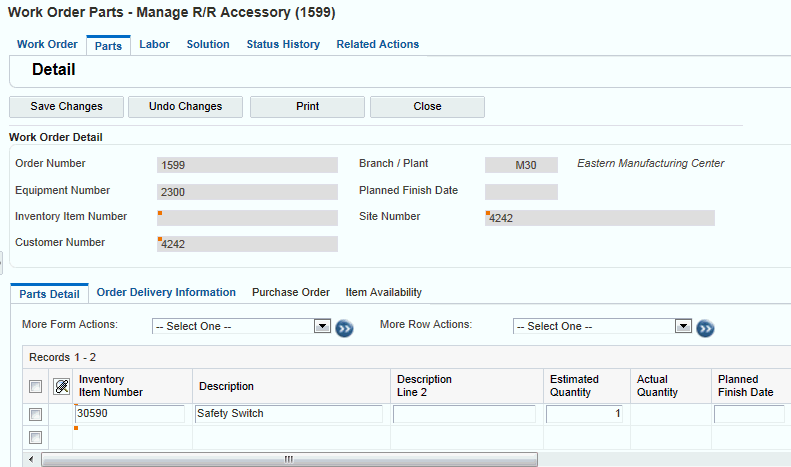Click the Go arrow beside More Form Actions

click(345, 327)
